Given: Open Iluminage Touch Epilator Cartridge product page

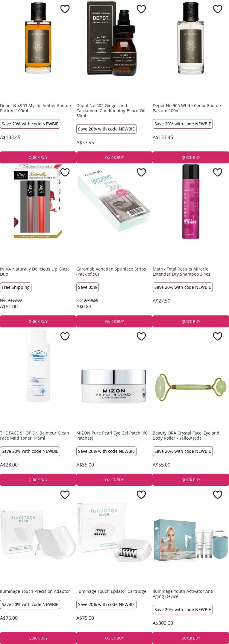Looking at the screenshot, I should click(111, 591).
